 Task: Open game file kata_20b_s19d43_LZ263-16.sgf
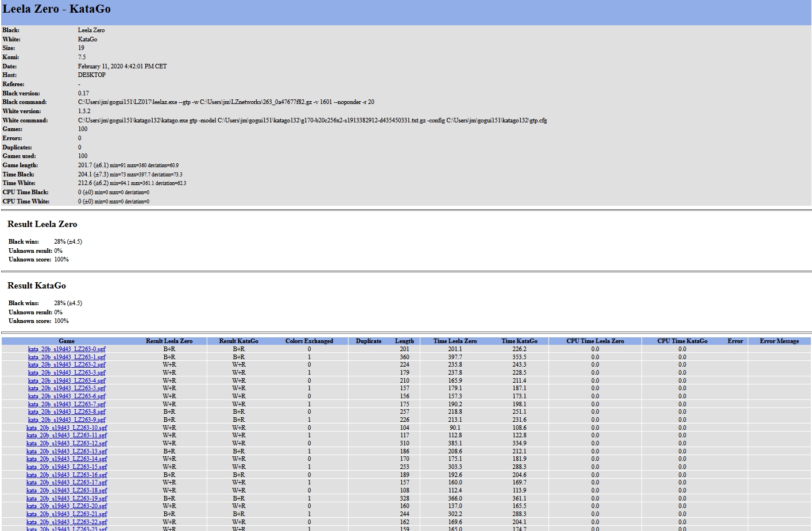click(67, 475)
